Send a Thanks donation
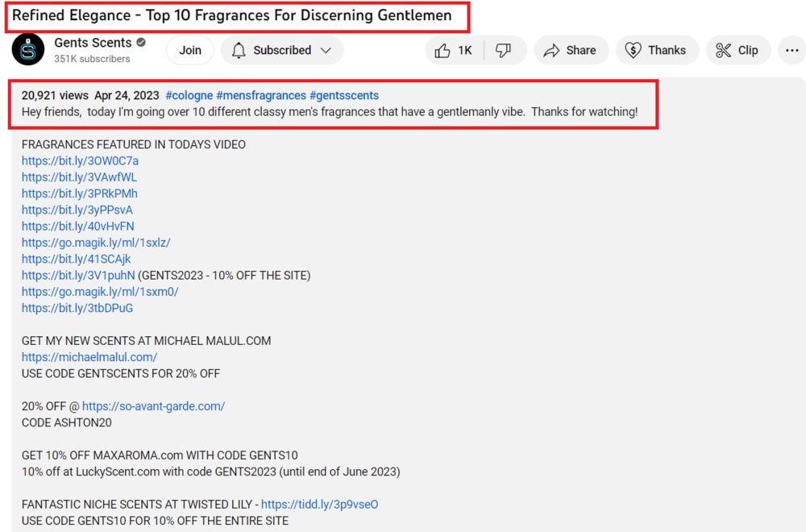This screenshot has width=806, height=532. 656,50
